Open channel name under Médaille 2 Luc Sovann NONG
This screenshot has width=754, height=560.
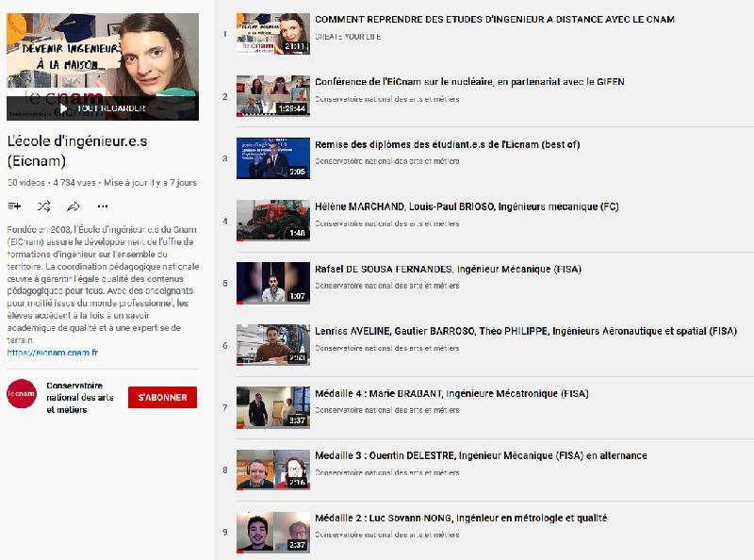tap(387, 535)
